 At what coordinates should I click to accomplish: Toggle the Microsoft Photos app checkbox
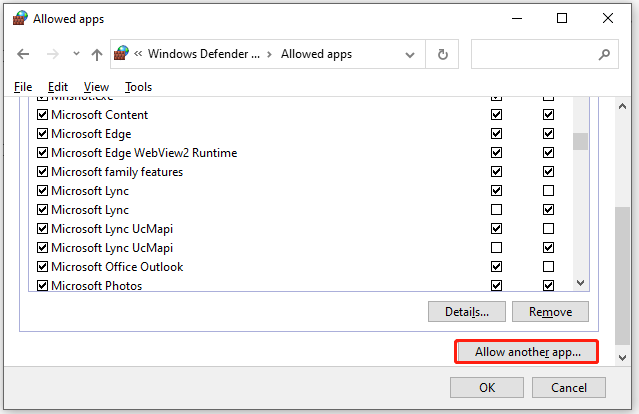coord(42,286)
